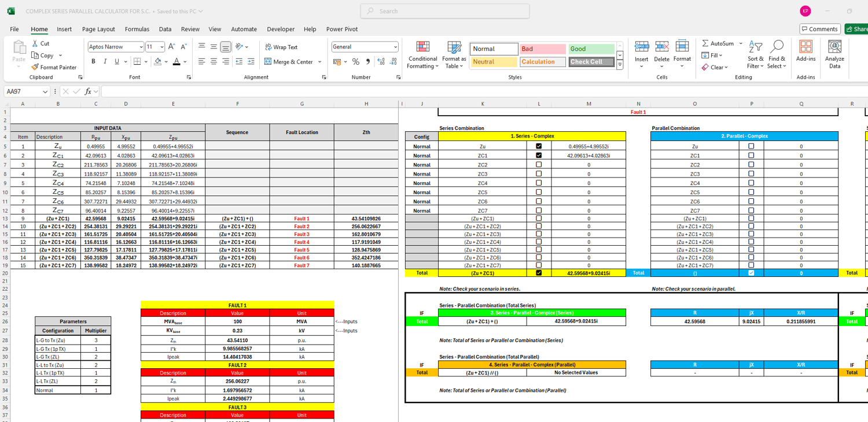Click the Increase Indent icon
868x422 pixels.
tap(251, 61)
